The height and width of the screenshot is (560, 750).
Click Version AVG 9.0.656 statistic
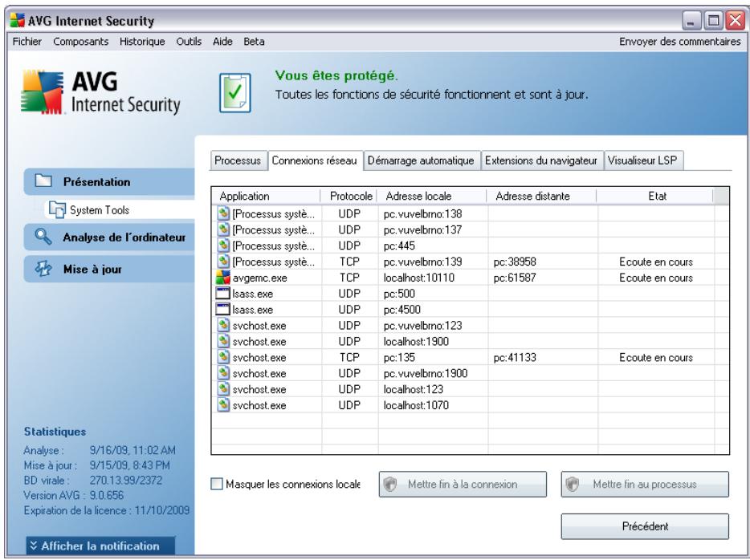pyautogui.click(x=74, y=495)
